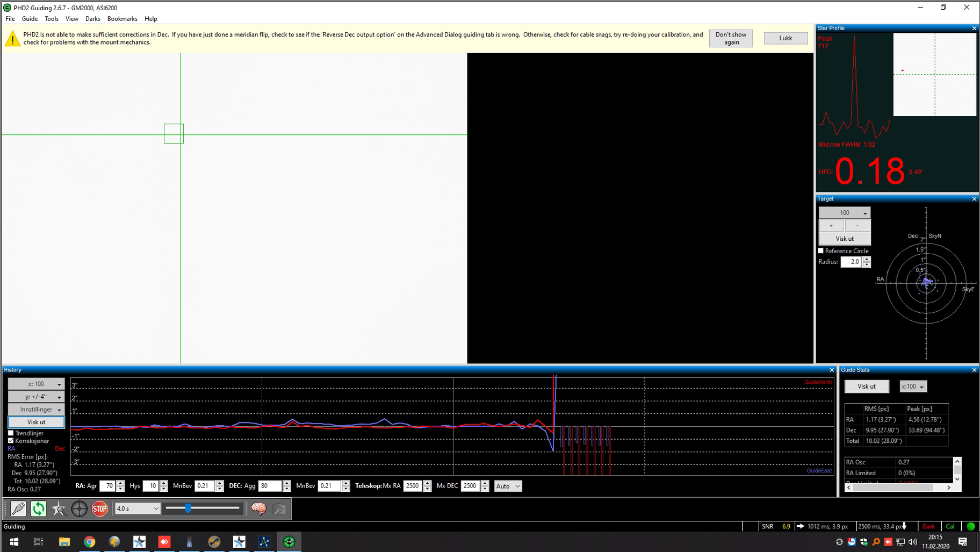
Task: Increase the Radius stepper value
Action: [x=866, y=259]
